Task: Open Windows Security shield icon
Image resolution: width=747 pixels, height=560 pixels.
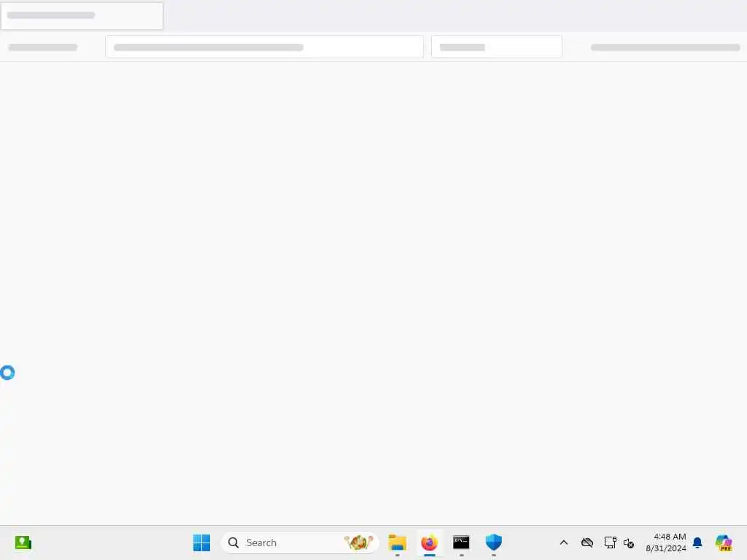Action: (x=494, y=542)
